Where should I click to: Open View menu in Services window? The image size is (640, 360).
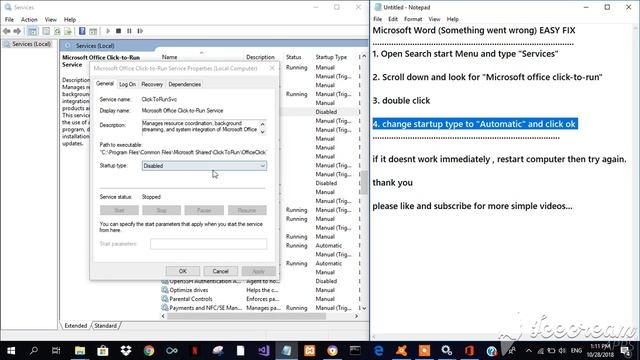pos(51,20)
